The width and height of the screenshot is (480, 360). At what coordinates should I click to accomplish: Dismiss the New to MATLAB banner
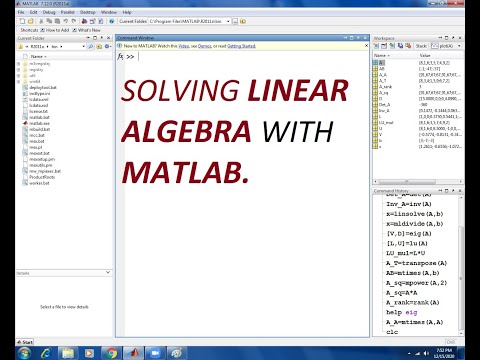click(366, 46)
